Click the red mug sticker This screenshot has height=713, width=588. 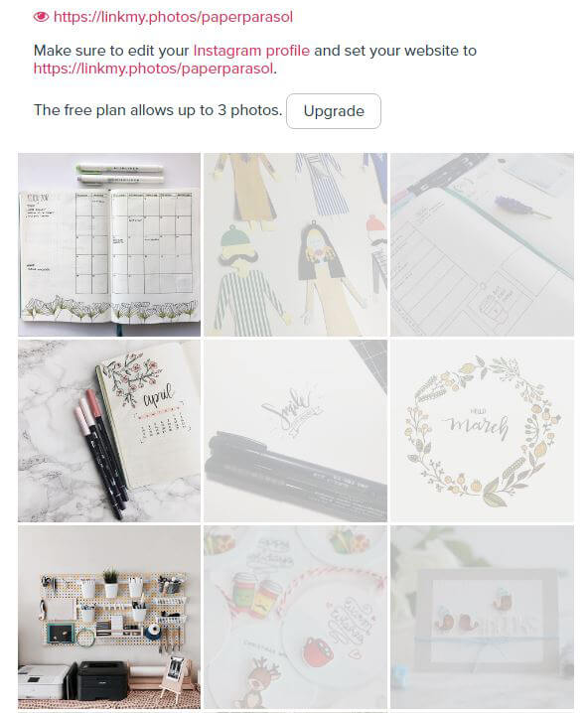[318, 650]
